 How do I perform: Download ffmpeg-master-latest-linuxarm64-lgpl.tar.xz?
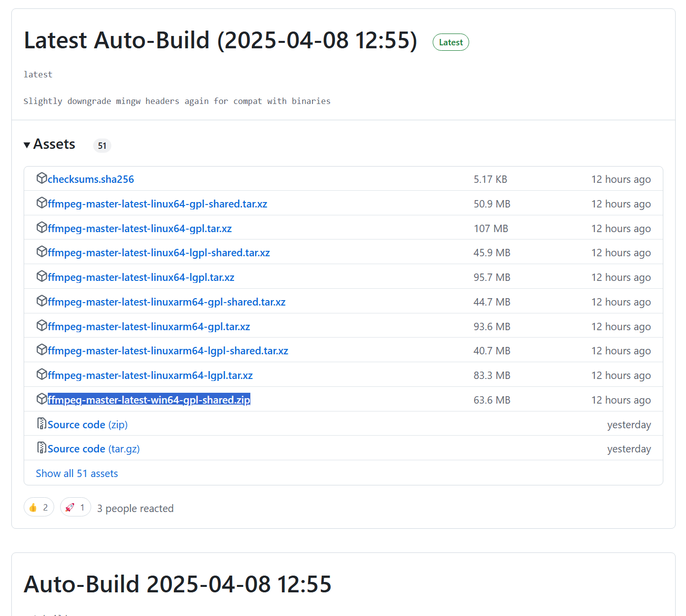(x=150, y=376)
